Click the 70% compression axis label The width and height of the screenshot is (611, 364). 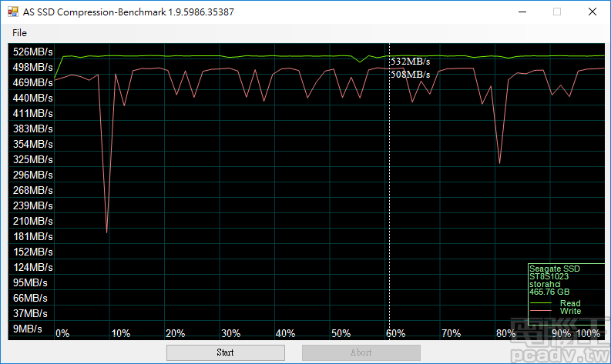tap(452, 334)
